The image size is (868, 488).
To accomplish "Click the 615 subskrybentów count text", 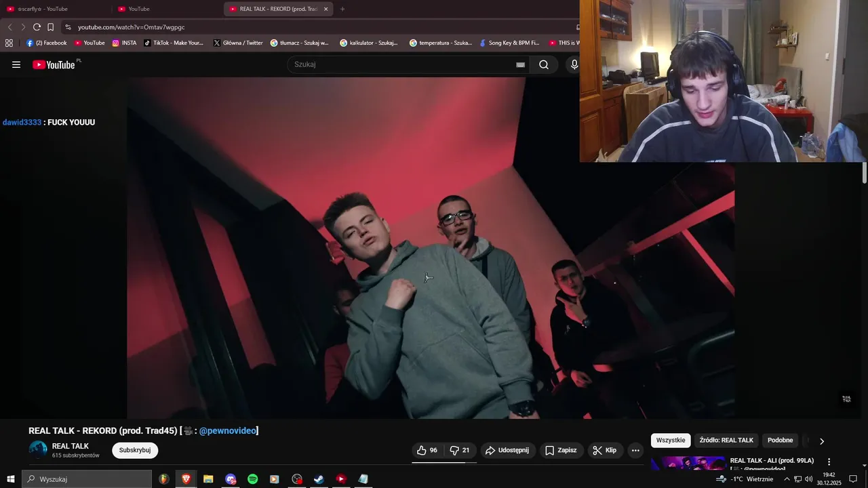I will tap(76, 455).
